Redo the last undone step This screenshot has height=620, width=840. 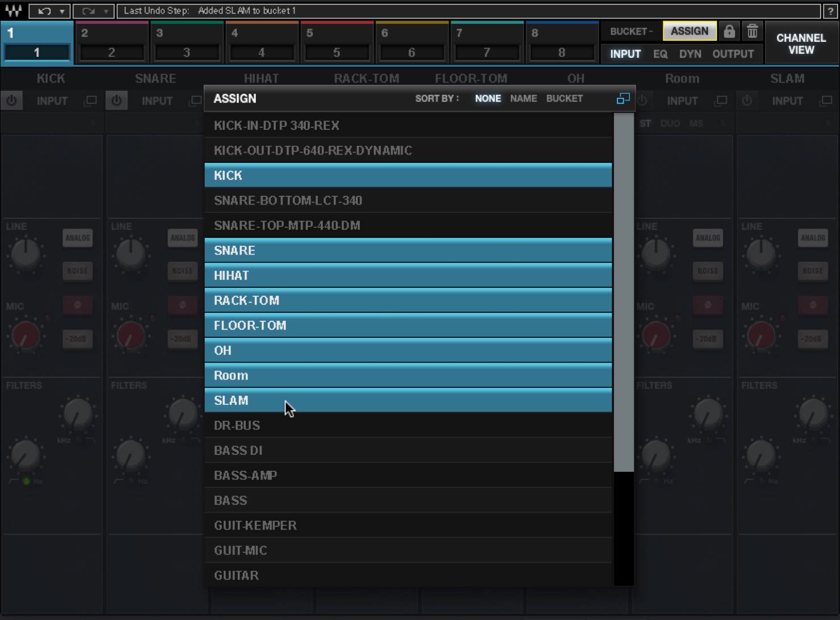88,11
